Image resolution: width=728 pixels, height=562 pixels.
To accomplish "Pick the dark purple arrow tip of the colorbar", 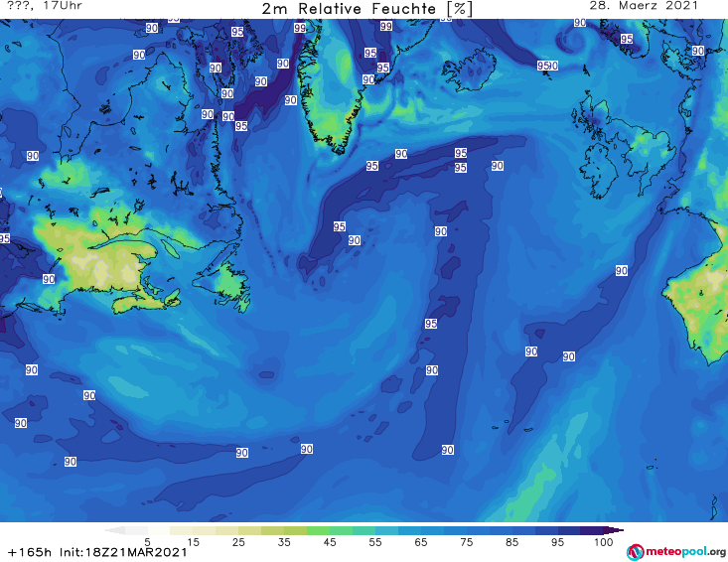I will point(615,530).
